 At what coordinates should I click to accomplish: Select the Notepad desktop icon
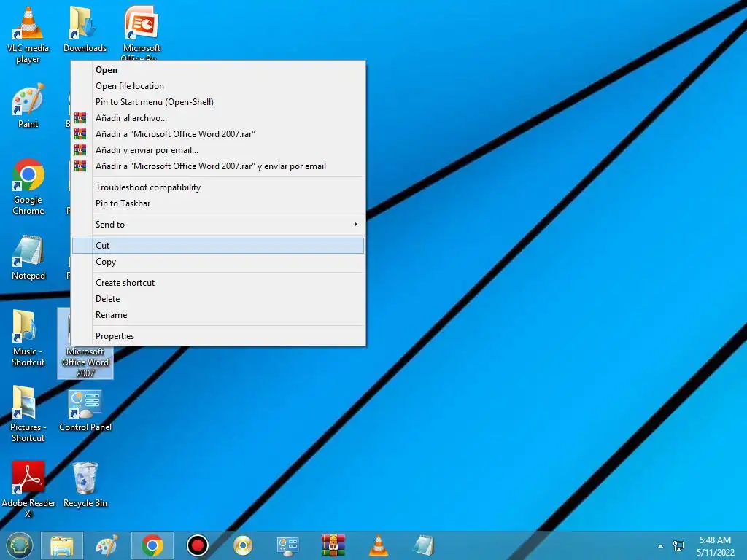(x=28, y=257)
